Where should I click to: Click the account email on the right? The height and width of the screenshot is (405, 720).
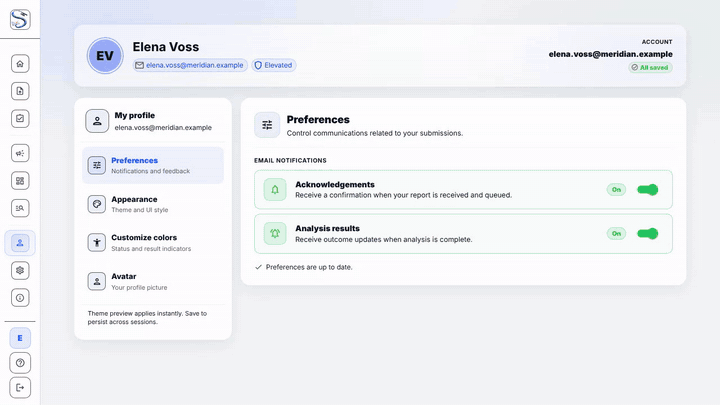[610, 54]
